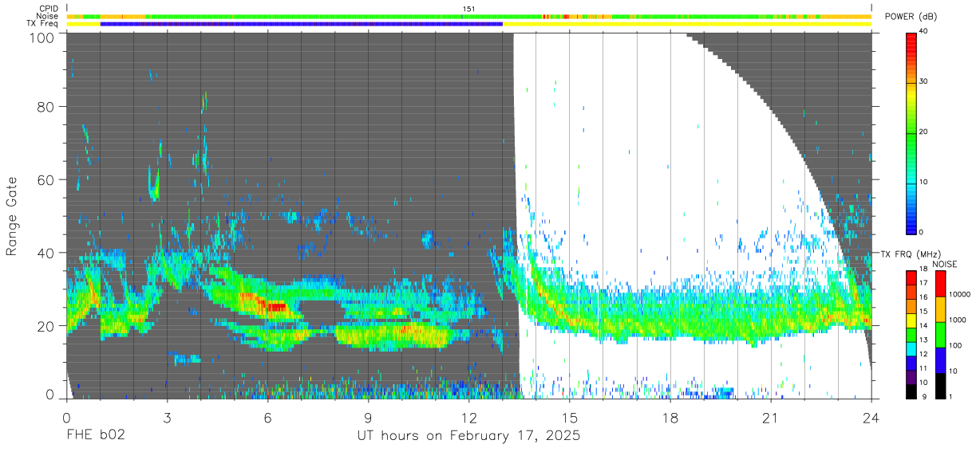Click the POWER (dB) legend title

(x=911, y=17)
